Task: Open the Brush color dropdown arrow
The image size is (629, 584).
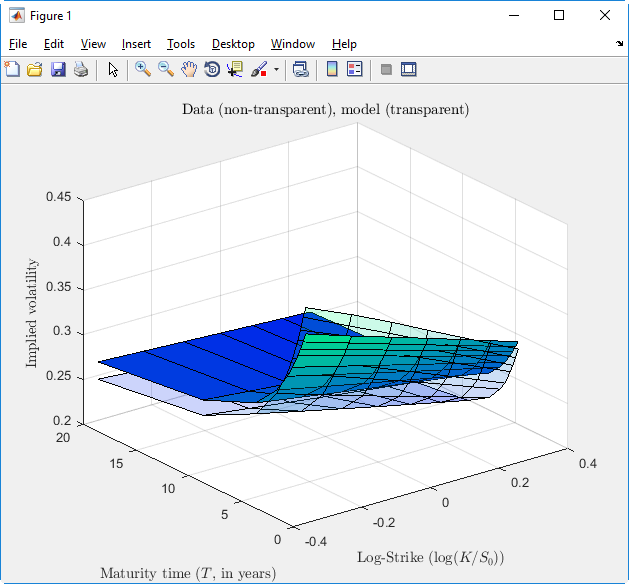Action: (x=275, y=70)
